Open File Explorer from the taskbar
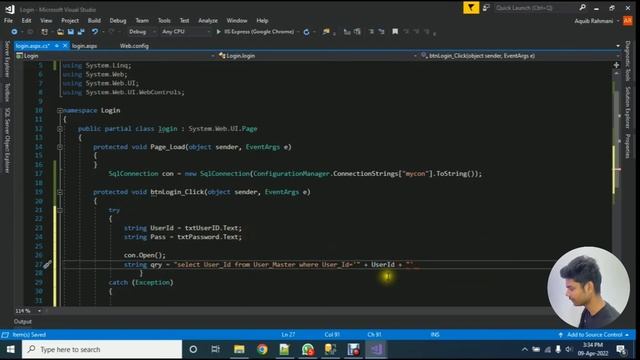 (239, 349)
